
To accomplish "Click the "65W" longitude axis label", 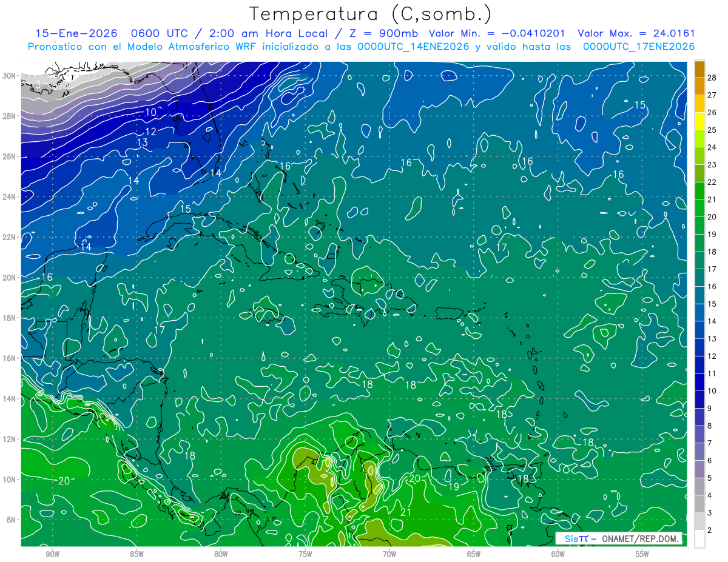I will pyautogui.click(x=474, y=555).
